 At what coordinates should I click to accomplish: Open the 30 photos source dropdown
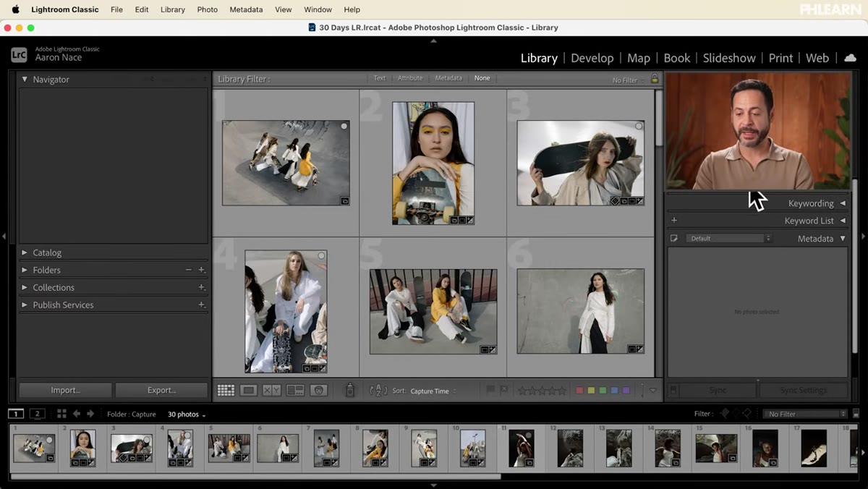click(x=187, y=414)
